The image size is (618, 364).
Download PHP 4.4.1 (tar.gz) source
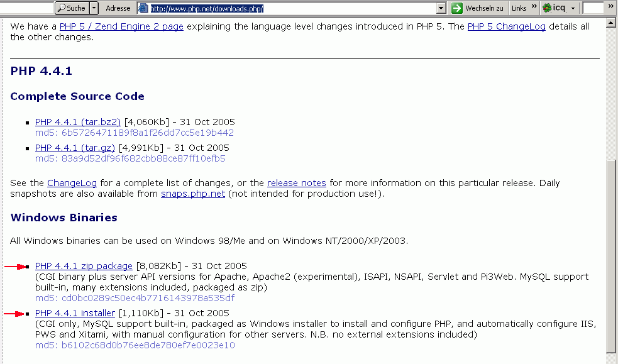click(x=75, y=148)
